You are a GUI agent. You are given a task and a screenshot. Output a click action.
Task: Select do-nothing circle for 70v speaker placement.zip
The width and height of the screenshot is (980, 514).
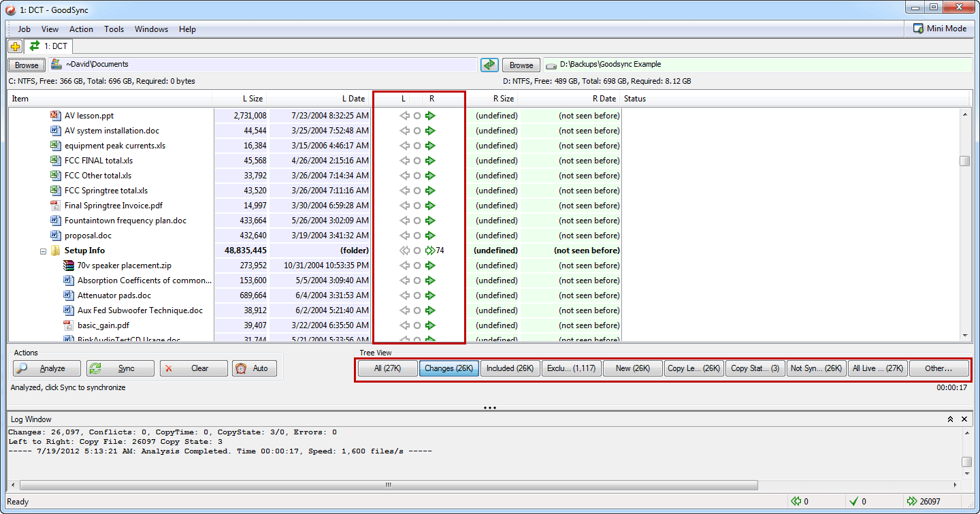click(x=417, y=266)
